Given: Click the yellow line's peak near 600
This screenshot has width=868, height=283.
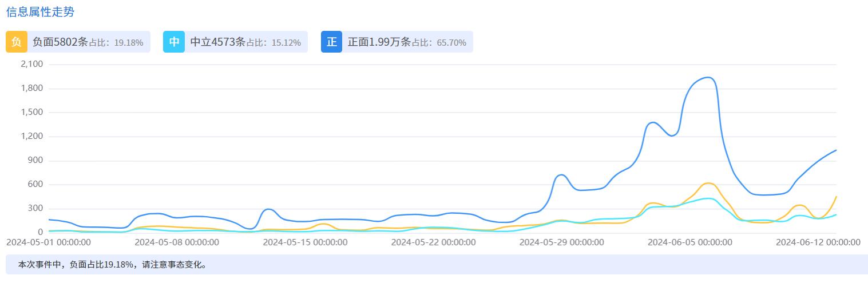Looking at the screenshot, I should point(708,183).
